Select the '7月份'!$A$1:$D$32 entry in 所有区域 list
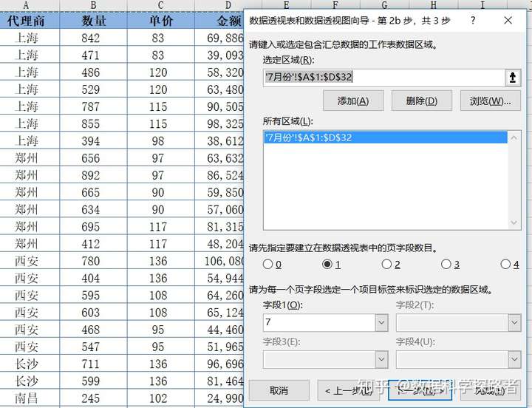The image size is (532, 408). tap(386, 137)
